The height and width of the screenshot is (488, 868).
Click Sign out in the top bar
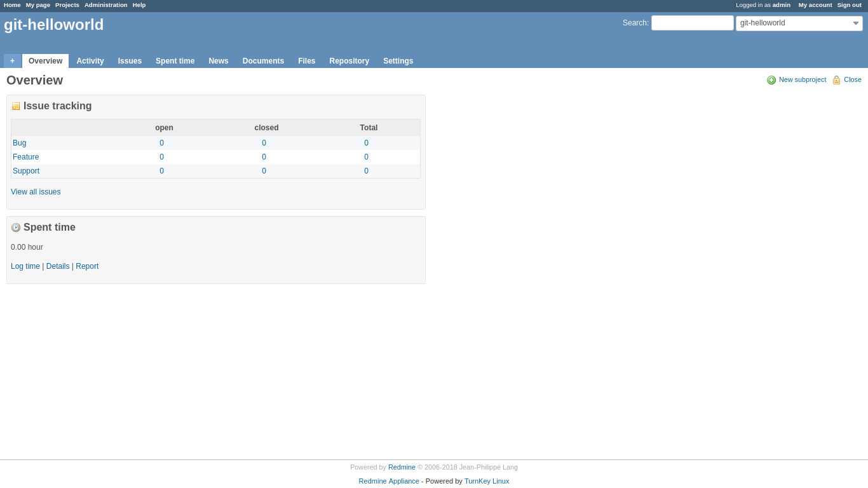(849, 5)
